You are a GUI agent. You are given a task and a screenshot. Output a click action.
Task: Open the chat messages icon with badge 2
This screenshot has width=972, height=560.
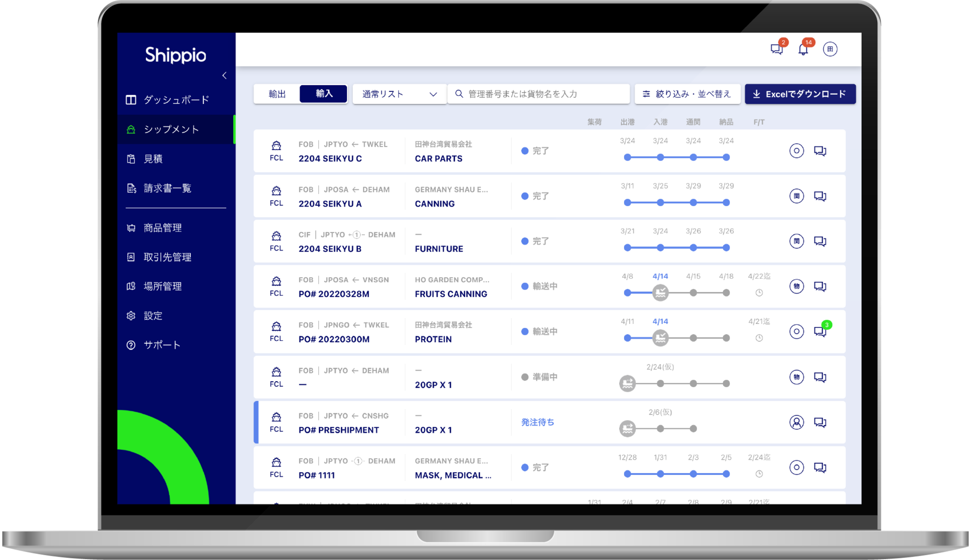click(x=777, y=49)
